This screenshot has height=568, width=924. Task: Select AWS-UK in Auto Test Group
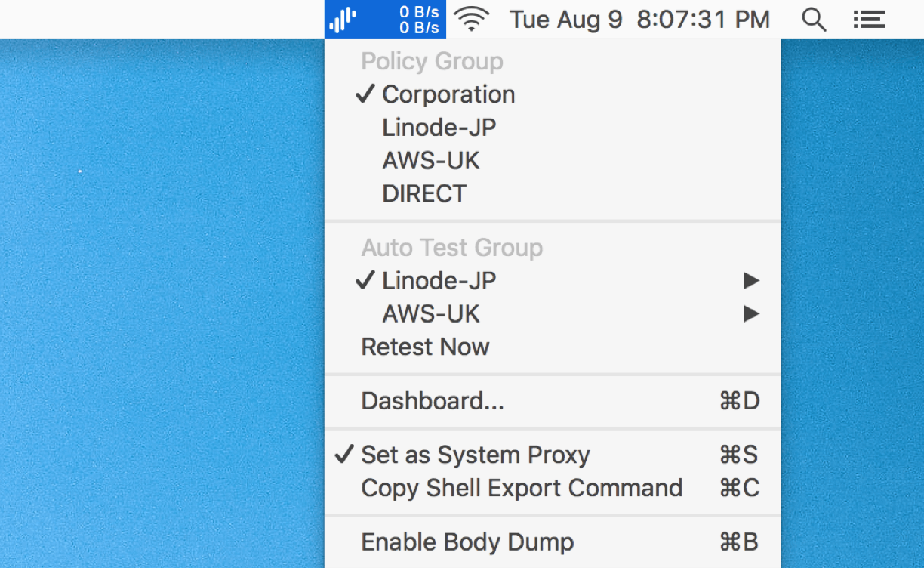click(553, 314)
